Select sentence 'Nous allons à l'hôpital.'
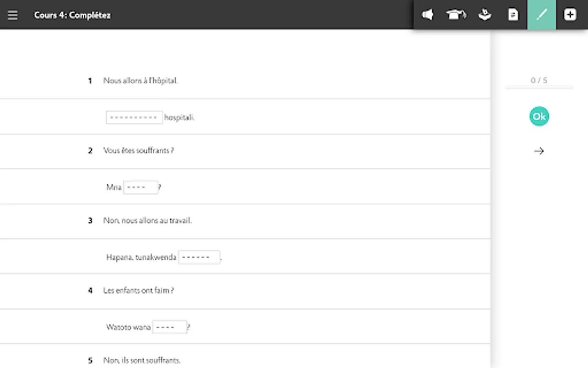The height and width of the screenshot is (368, 588). tap(140, 81)
